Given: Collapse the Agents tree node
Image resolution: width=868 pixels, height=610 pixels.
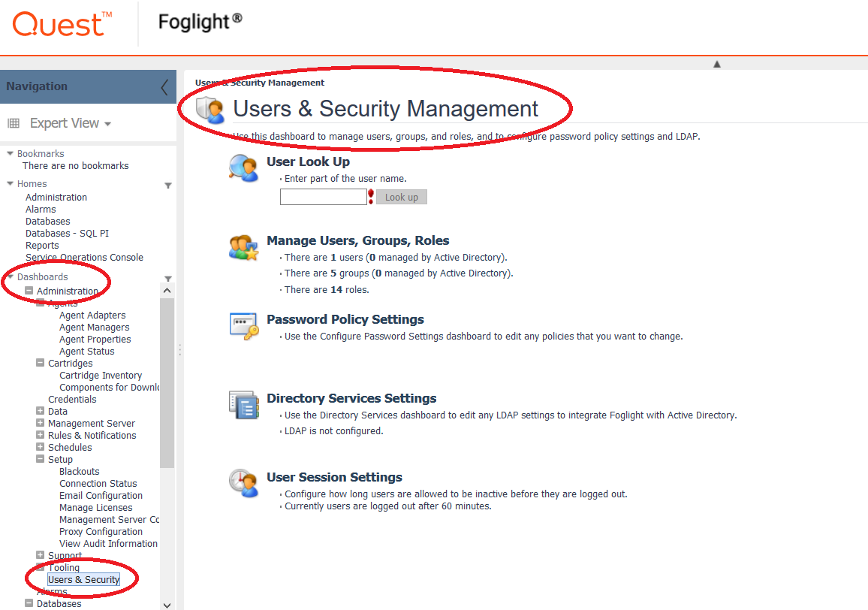Looking at the screenshot, I should click(40, 303).
